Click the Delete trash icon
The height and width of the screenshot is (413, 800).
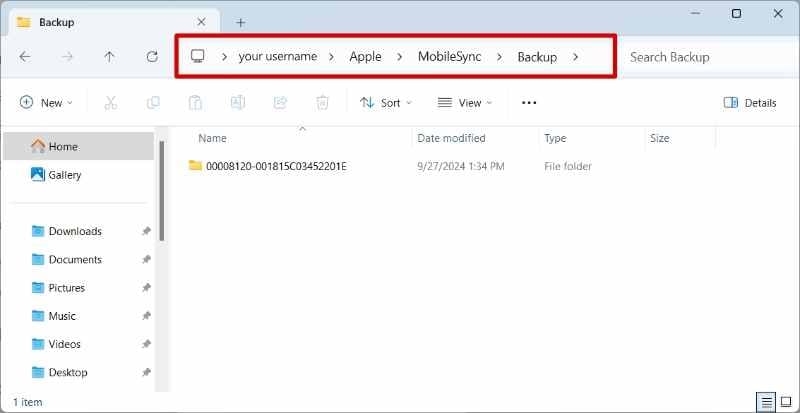pos(322,103)
